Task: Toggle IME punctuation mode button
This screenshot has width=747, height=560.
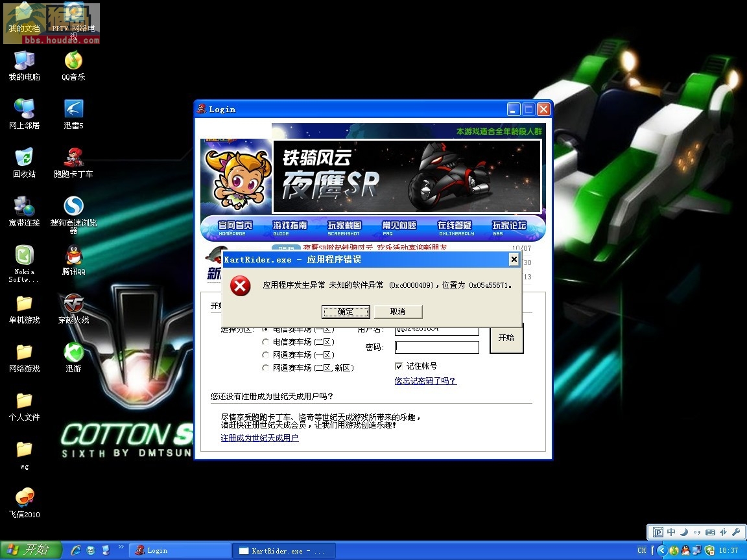Action: 697,532
